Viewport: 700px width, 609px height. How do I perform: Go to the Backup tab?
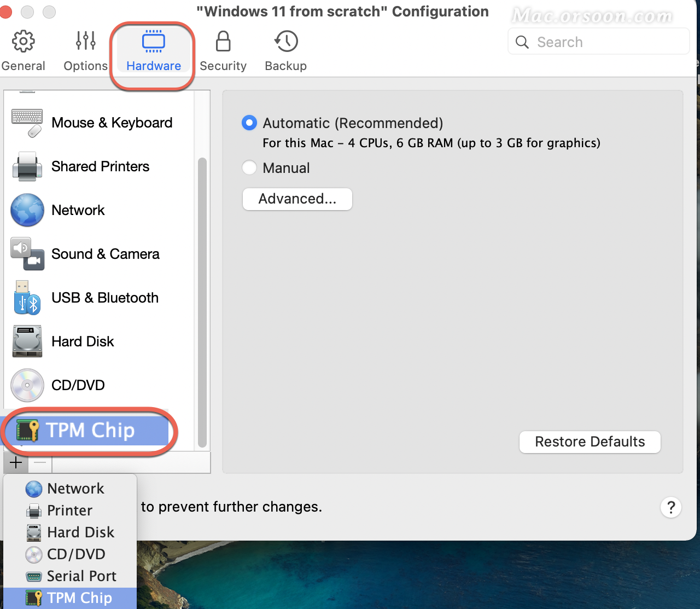pyautogui.click(x=285, y=51)
